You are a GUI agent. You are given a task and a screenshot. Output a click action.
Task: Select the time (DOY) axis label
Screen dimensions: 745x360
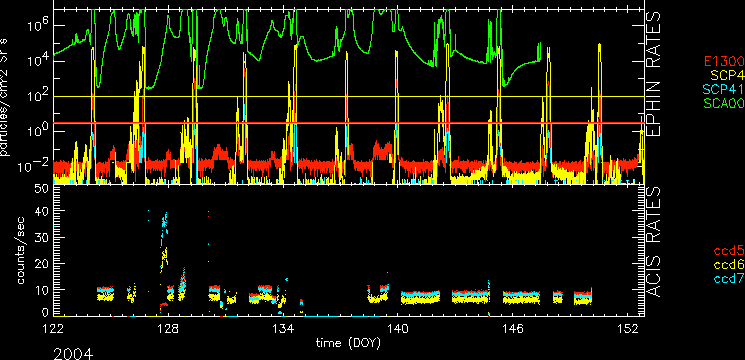click(x=348, y=343)
